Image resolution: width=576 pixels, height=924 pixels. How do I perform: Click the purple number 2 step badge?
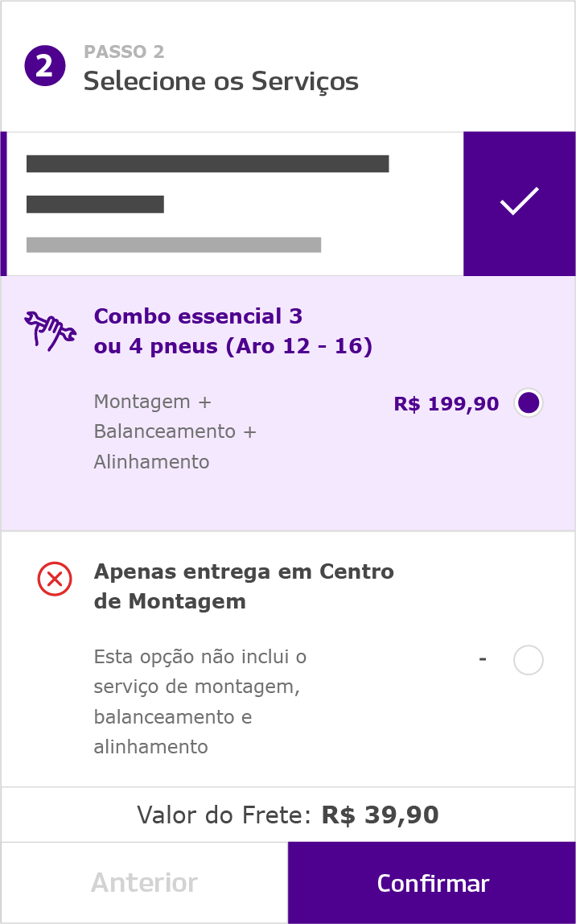45,64
